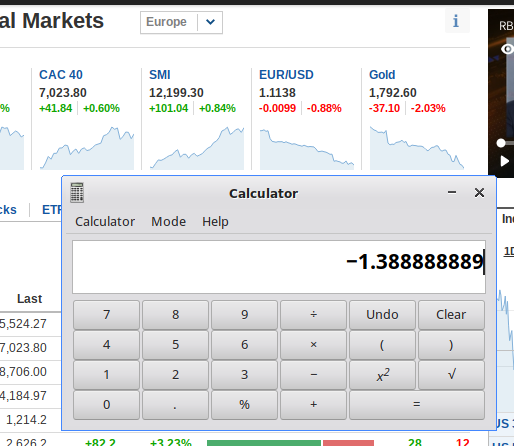The height and width of the screenshot is (446, 514).
Task: Click the Clear button
Action: 451,315
